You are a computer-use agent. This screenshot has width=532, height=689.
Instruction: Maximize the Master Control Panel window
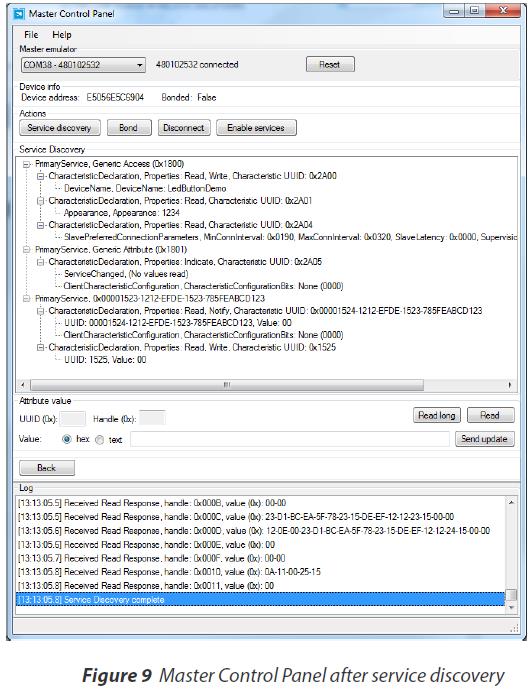[x=474, y=11]
